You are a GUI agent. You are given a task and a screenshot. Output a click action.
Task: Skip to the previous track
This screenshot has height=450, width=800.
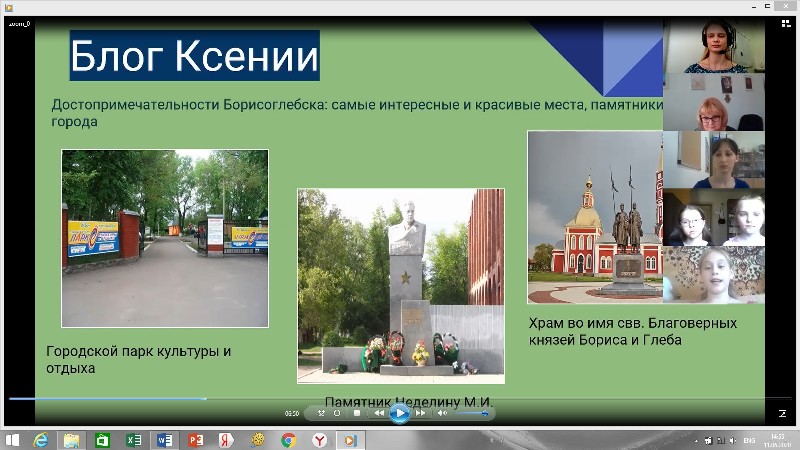click(x=379, y=412)
